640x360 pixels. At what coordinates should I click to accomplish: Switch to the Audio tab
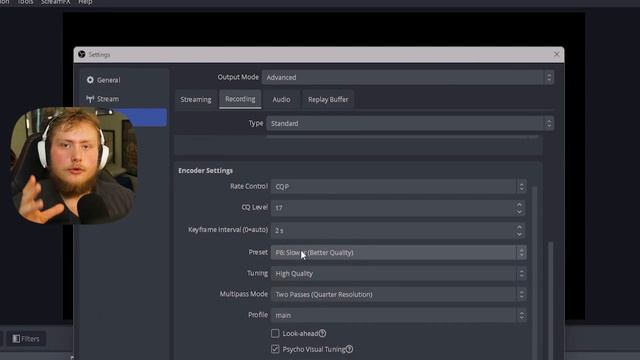[x=281, y=100]
